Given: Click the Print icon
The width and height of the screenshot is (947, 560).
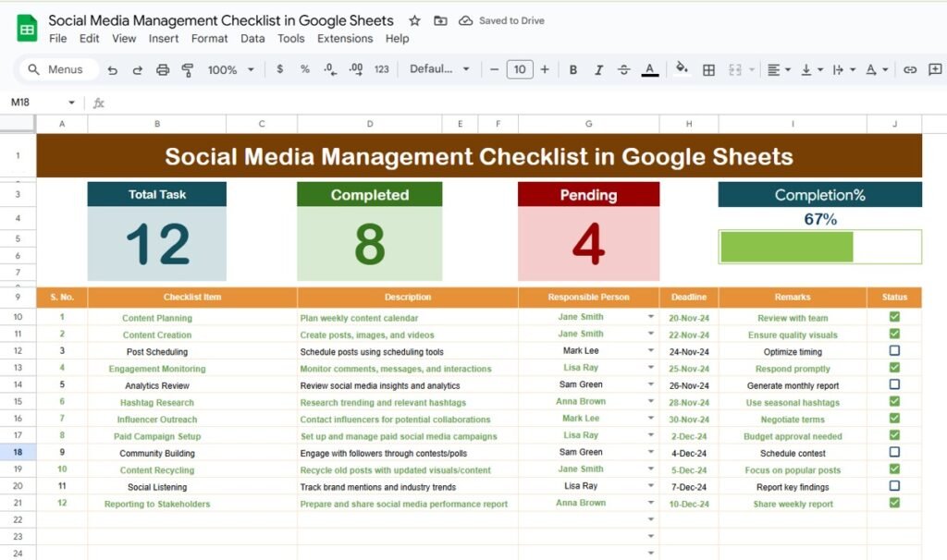Looking at the screenshot, I should pos(163,69).
